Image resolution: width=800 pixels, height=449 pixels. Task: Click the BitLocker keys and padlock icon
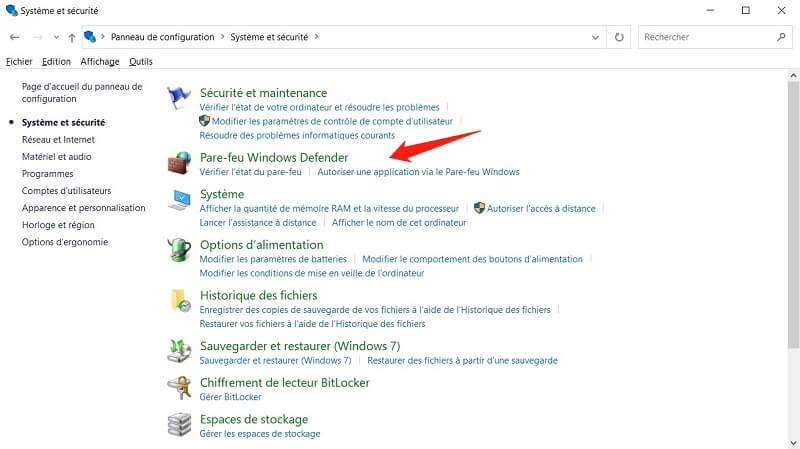point(179,388)
